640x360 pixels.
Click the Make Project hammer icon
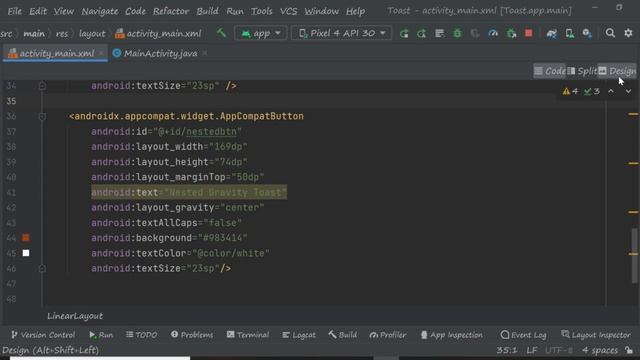(221, 33)
